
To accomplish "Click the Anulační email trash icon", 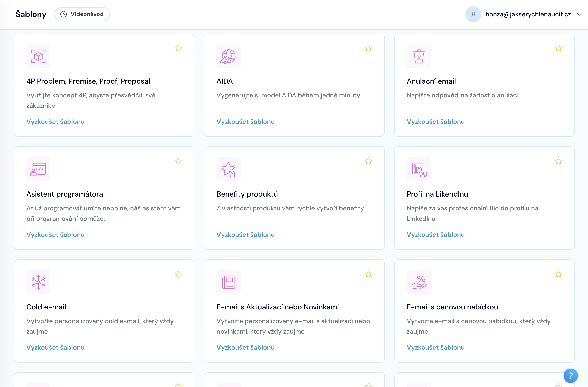I will (x=419, y=56).
